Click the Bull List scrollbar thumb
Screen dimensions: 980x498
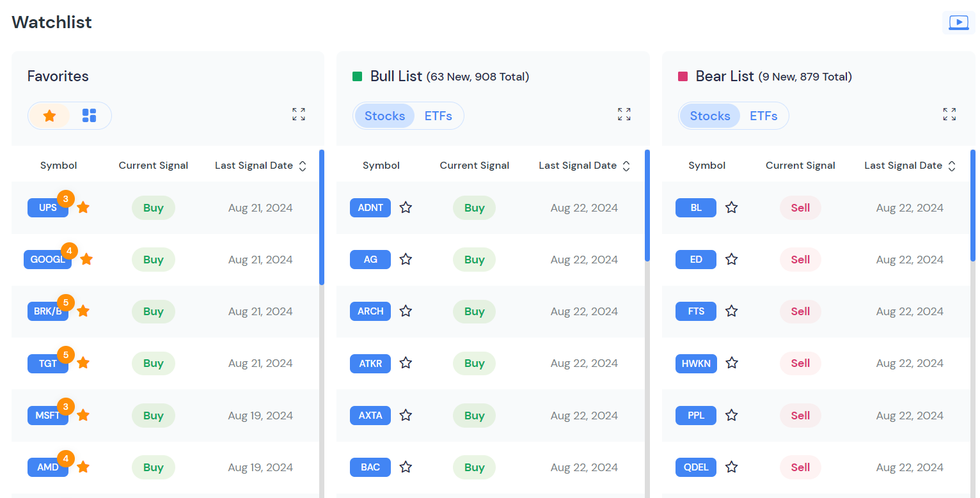click(x=647, y=205)
